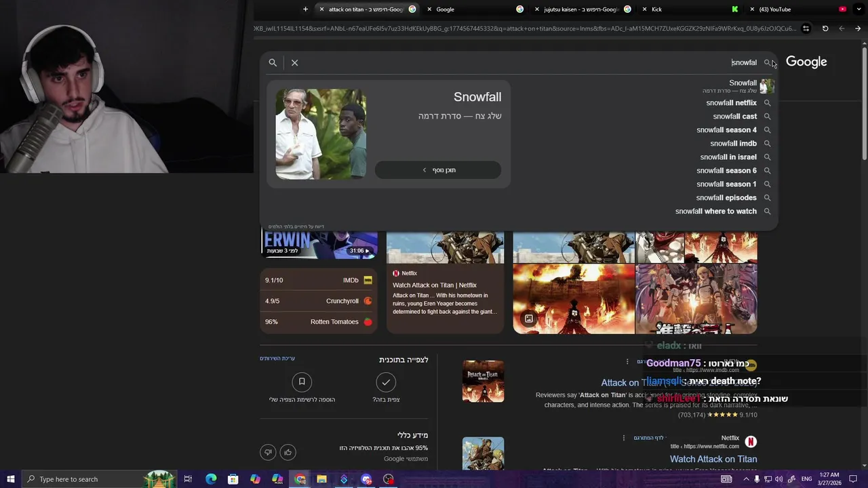This screenshot has height=488, width=868.
Task: Choose the 'snowfall season 1' suggestion
Action: [x=726, y=184]
